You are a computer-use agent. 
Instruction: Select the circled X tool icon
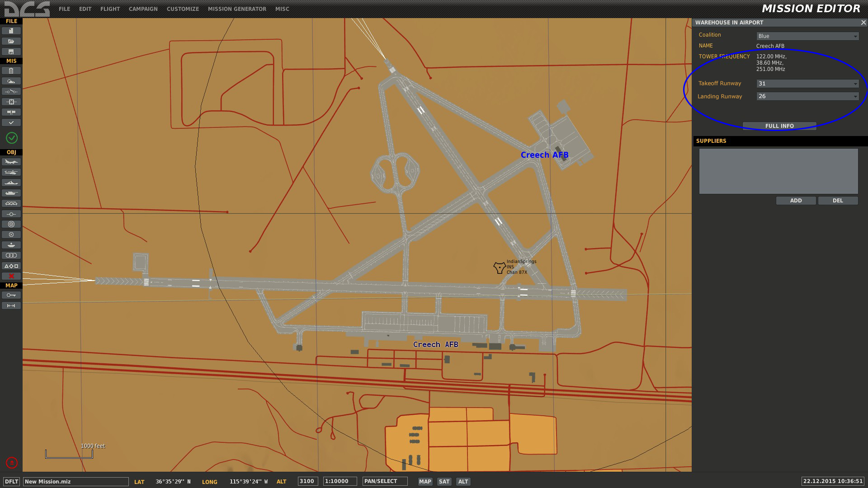[11, 235]
